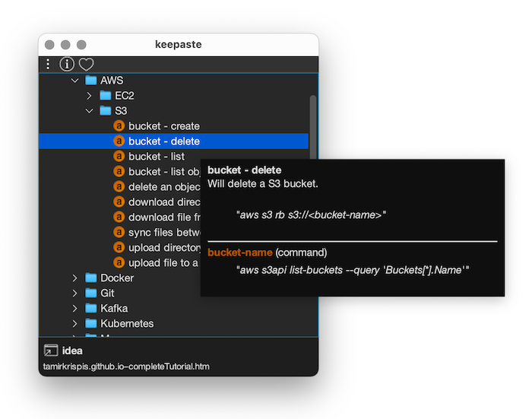The height and width of the screenshot is (419, 532).
Task: Click the minimize window button
Action: (x=65, y=44)
